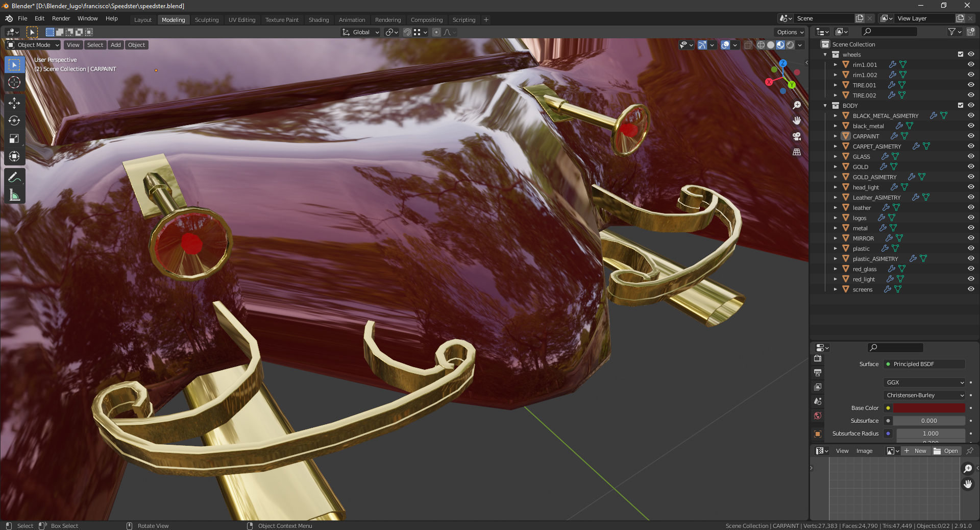Switch to the Animation workspace tab
The height and width of the screenshot is (530, 980).
pos(352,20)
